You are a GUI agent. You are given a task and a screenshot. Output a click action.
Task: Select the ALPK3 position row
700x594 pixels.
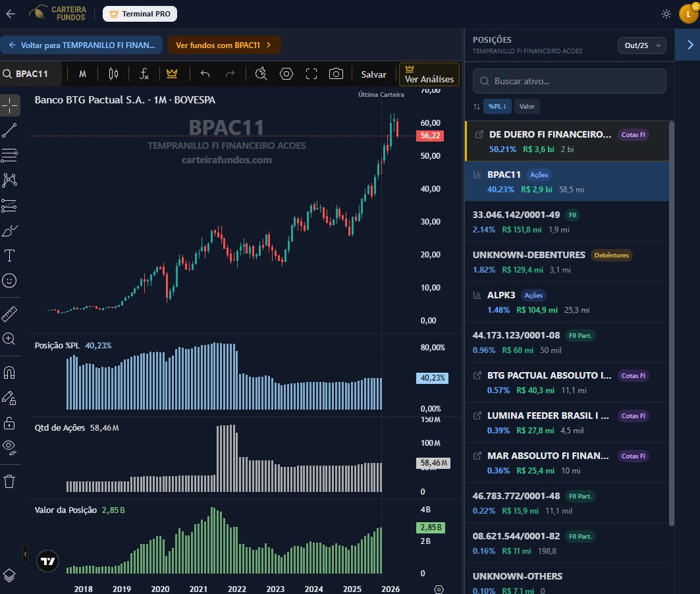[567, 302]
